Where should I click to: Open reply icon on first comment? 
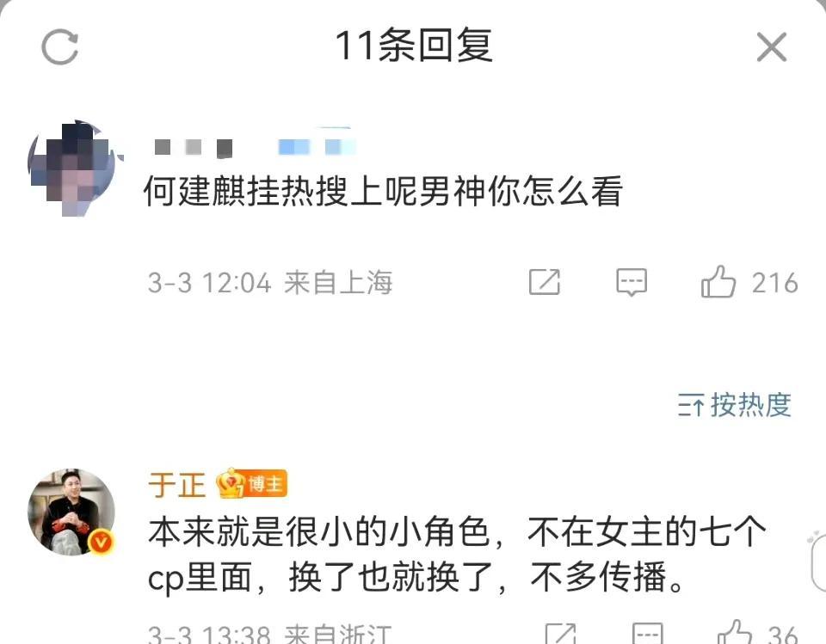tap(632, 282)
